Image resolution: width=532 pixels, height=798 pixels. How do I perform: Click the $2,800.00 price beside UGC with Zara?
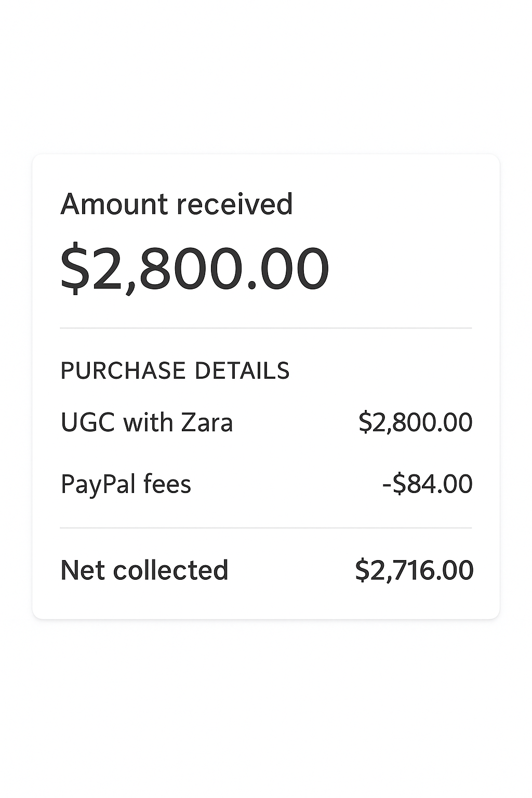coord(415,422)
